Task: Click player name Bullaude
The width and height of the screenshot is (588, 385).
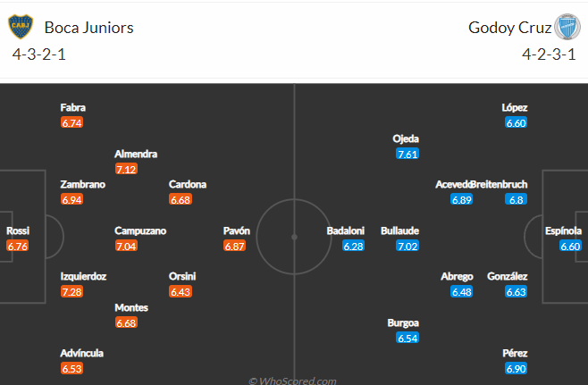Action: click(399, 231)
